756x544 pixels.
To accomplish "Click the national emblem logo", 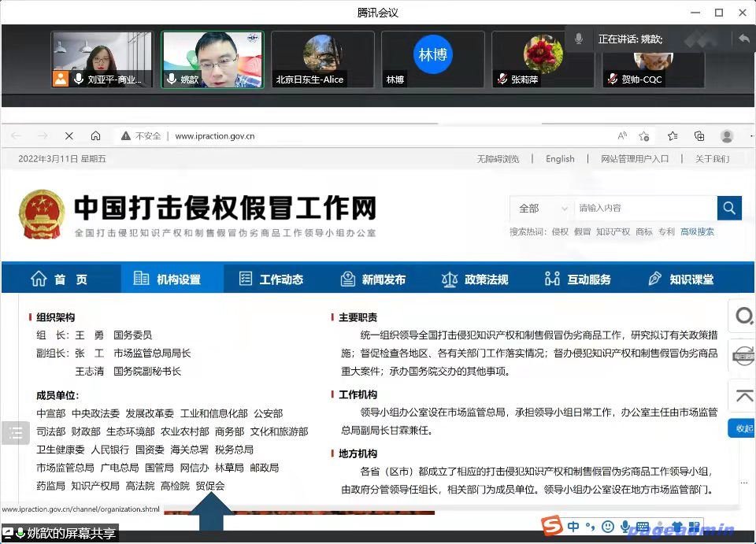I will [x=42, y=214].
